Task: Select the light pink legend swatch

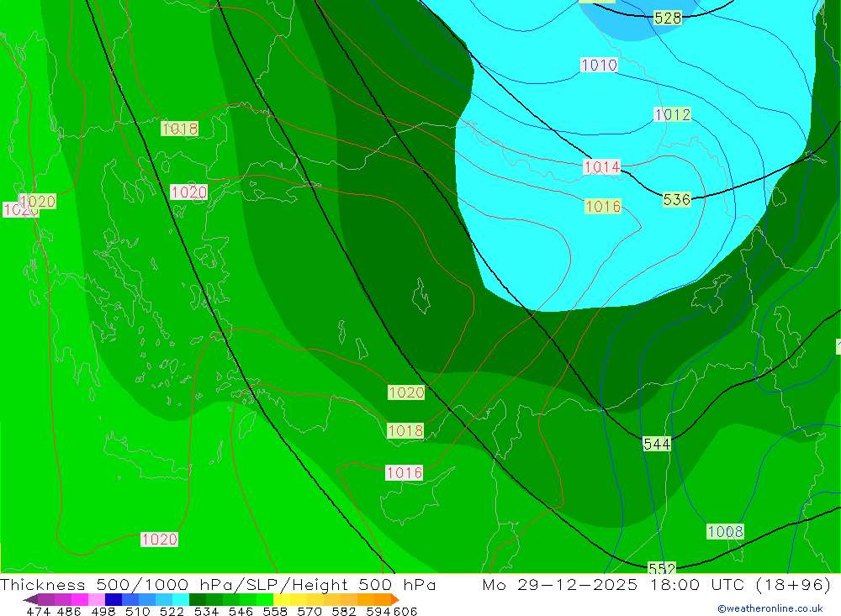Action: (x=95, y=599)
